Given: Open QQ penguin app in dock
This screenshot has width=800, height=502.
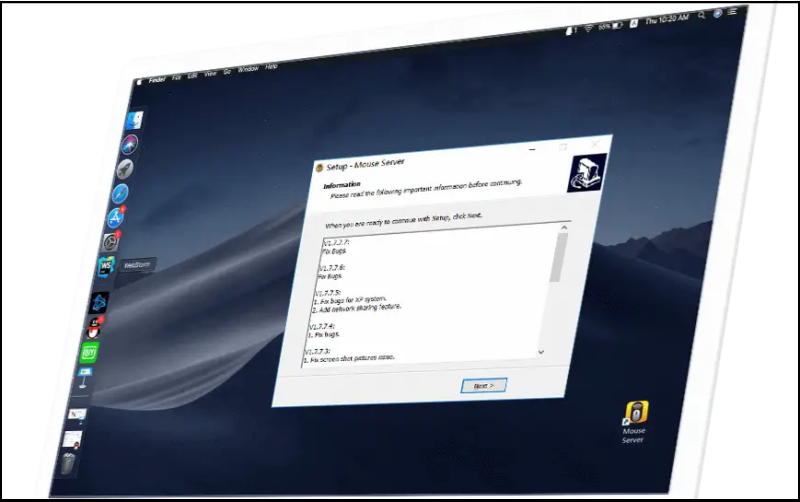Looking at the screenshot, I should coord(93,329).
